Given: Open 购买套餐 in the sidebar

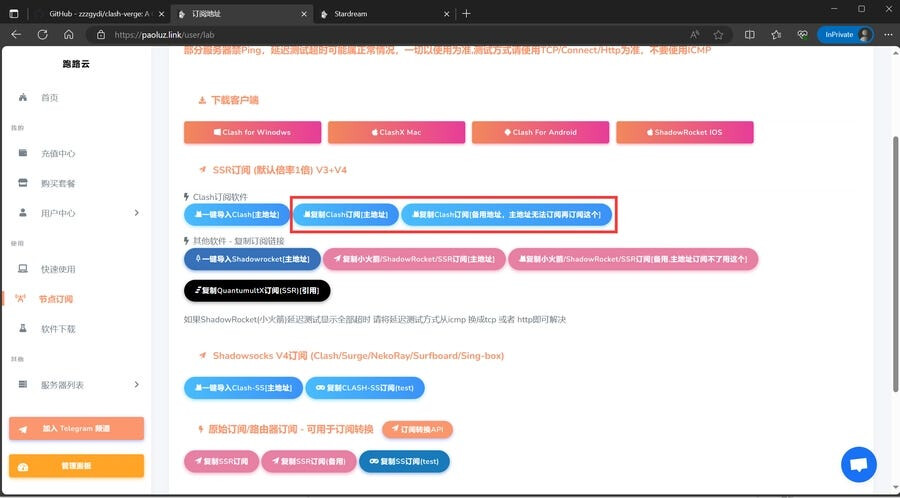Looking at the screenshot, I should tap(57, 183).
